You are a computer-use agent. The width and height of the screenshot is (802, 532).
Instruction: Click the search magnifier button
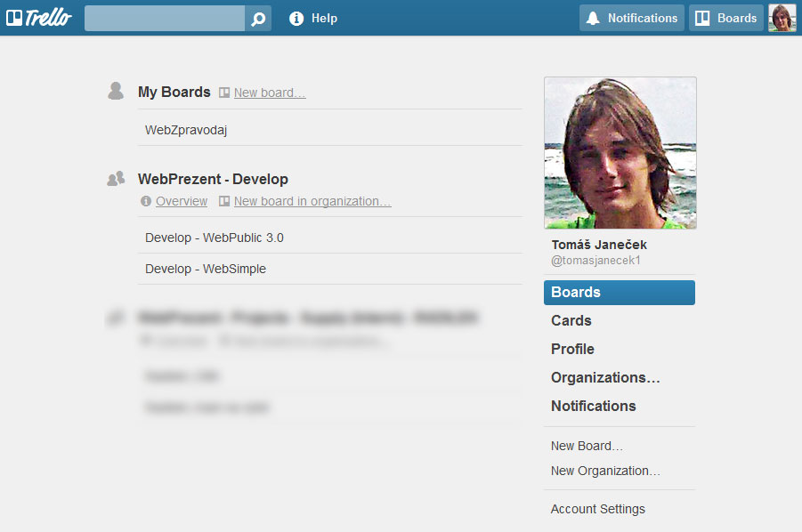coord(258,19)
